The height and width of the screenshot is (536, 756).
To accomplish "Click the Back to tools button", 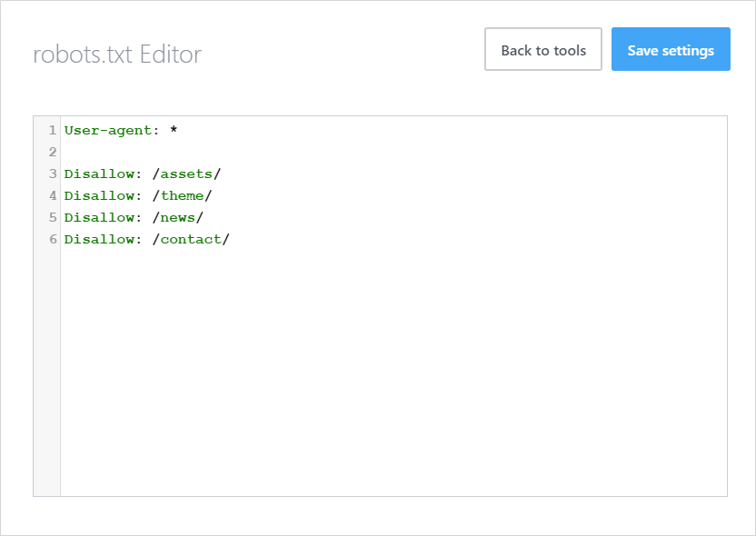I will point(542,49).
